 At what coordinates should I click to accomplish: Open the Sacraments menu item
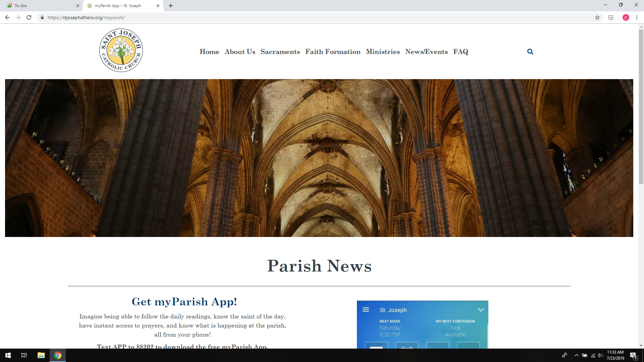(x=280, y=52)
